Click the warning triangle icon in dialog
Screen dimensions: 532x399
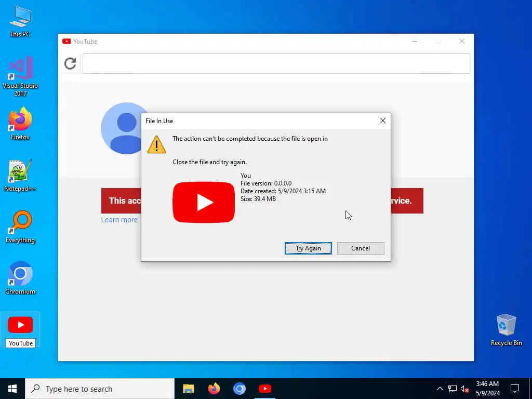tap(156, 145)
